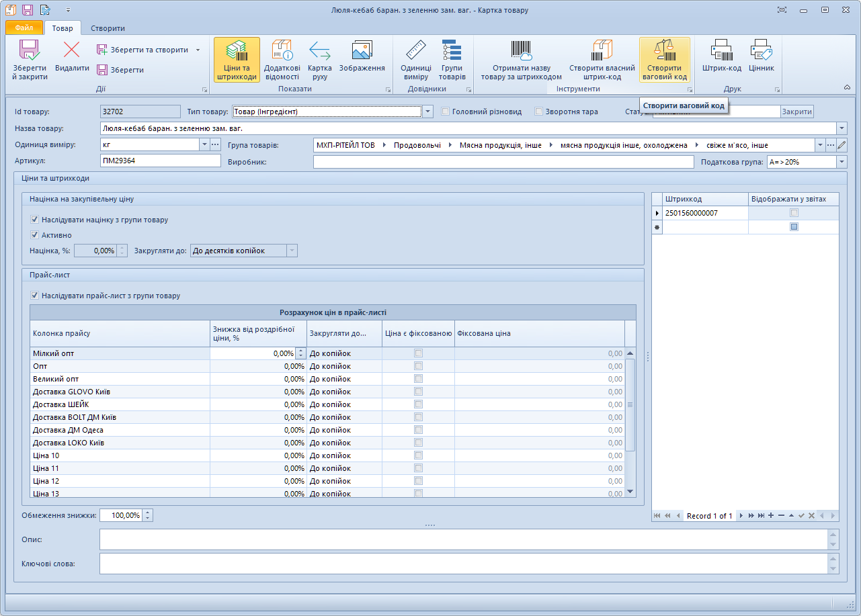Expand the Одиниця виміру combo box

coord(204,144)
